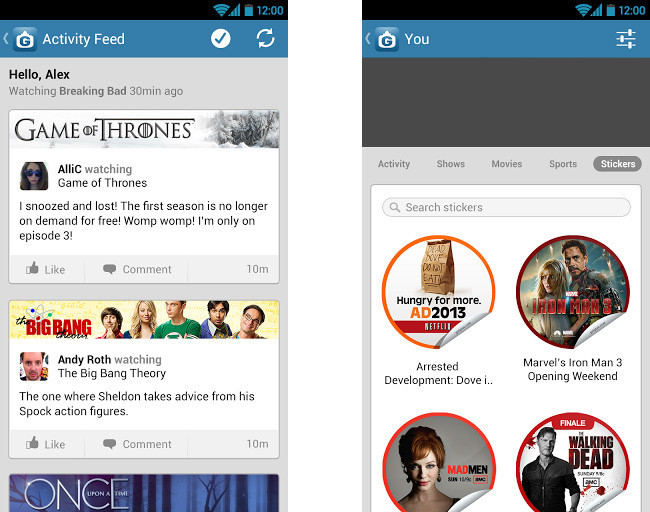Tap the 10m timestamp on AlliC's post

[257, 269]
